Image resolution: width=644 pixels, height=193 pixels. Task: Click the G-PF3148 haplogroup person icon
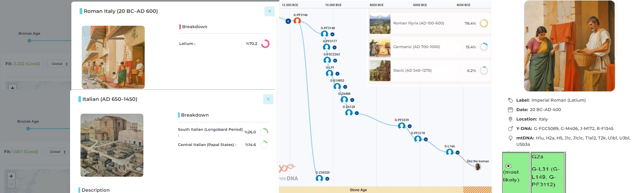(x=324, y=34)
